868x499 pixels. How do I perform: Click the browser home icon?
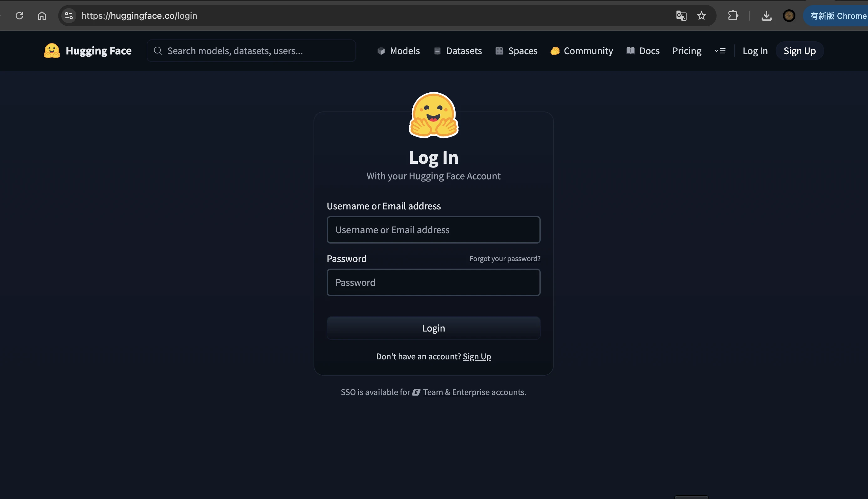42,16
